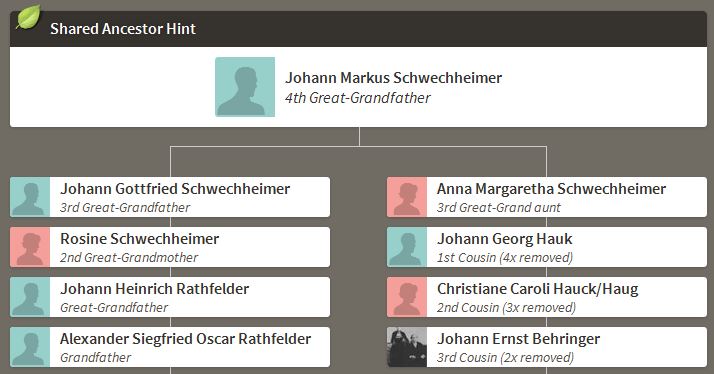Select Johann Gottfried Schwechheimer's male avatar icon
This screenshot has height=374, width=714.
[x=30, y=197]
